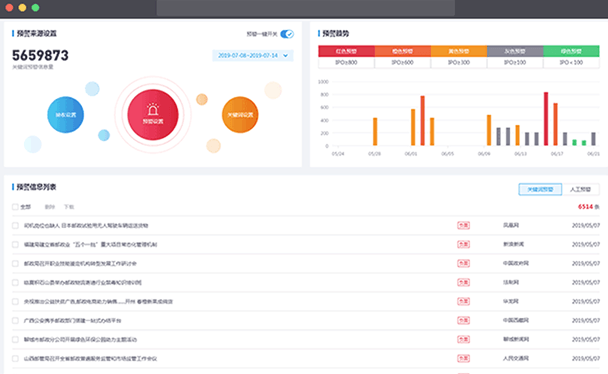
Task: Check the box in the 新浪新闻 row
Action: coord(15,245)
